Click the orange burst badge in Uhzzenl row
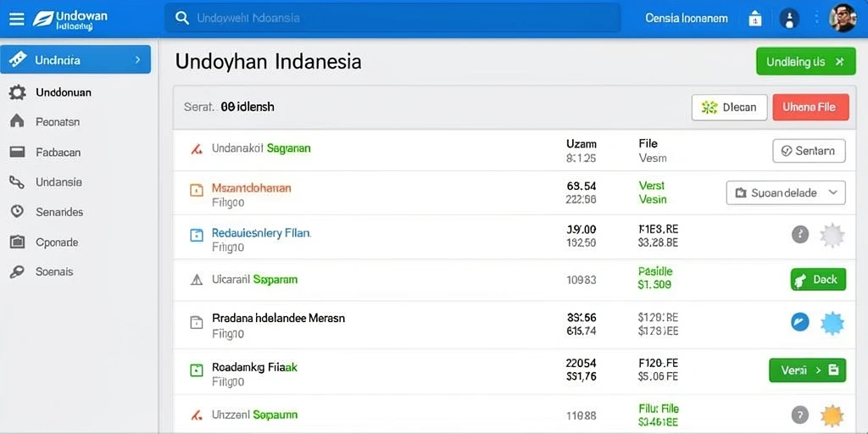The image size is (868, 434). point(832,415)
